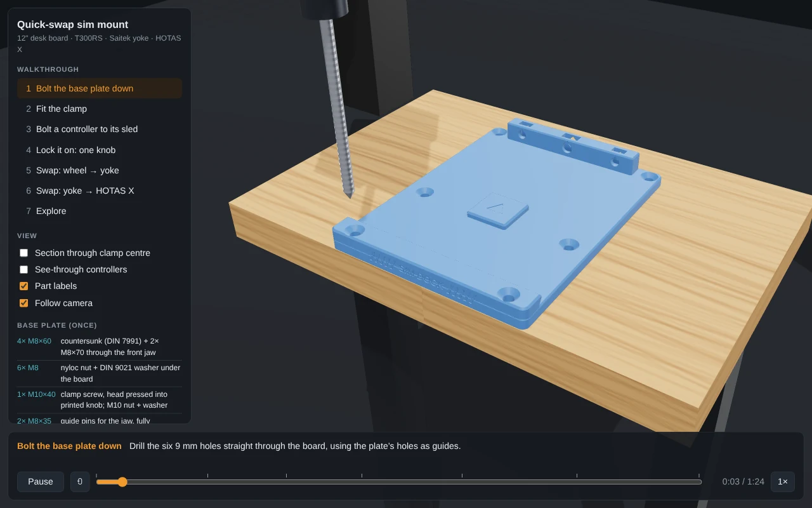Select step 1 Bolt the base plate down
The width and height of the screenshot is (812, 508).
tap(100, 88)
